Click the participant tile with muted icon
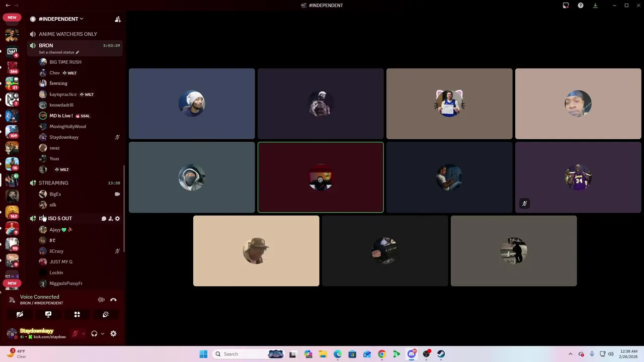The height and width of the screenshot is (362, 644). point(578,177)
